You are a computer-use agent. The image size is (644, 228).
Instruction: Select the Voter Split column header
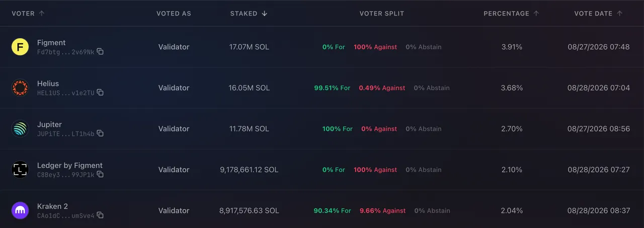click(382, 14)
